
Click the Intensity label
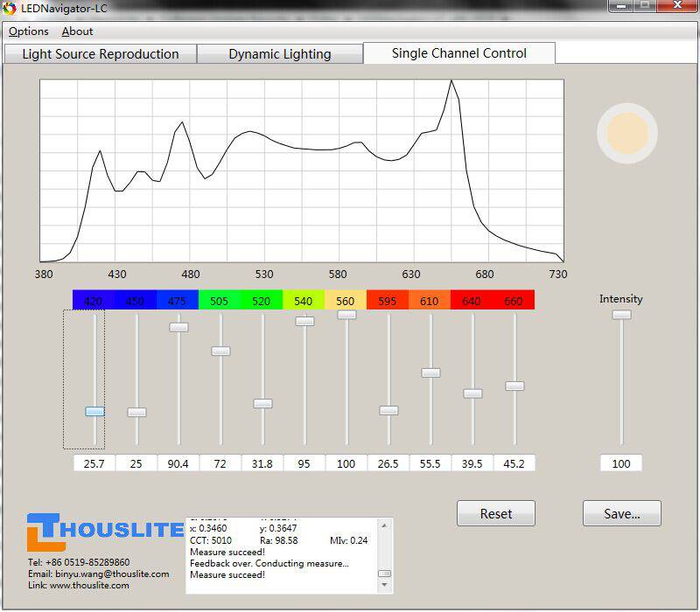point(621,299)
